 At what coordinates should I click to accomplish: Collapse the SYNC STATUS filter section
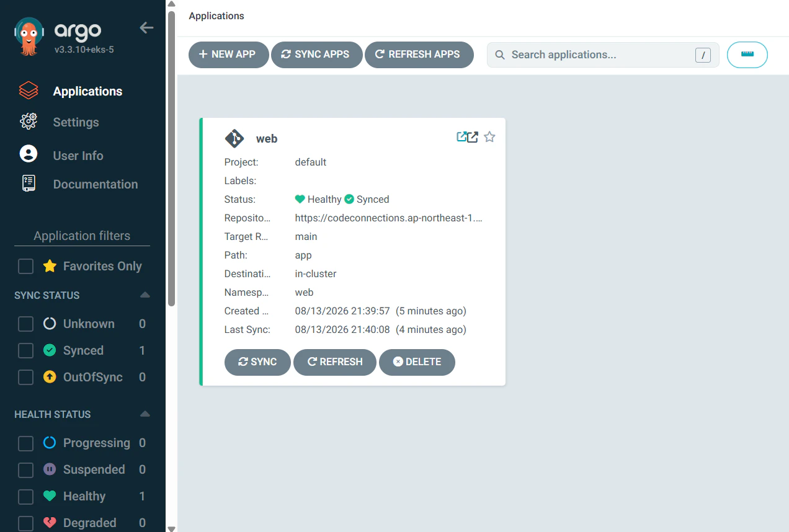pos(145,295)
